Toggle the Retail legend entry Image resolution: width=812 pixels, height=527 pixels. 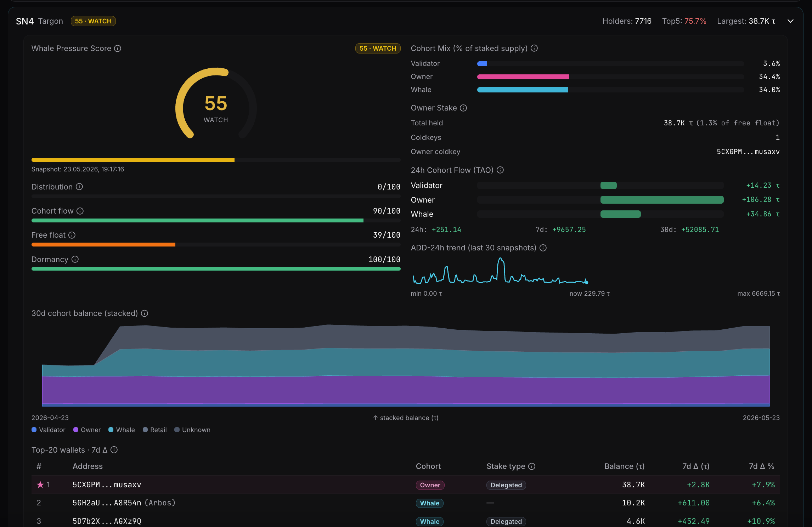point(154,430)
